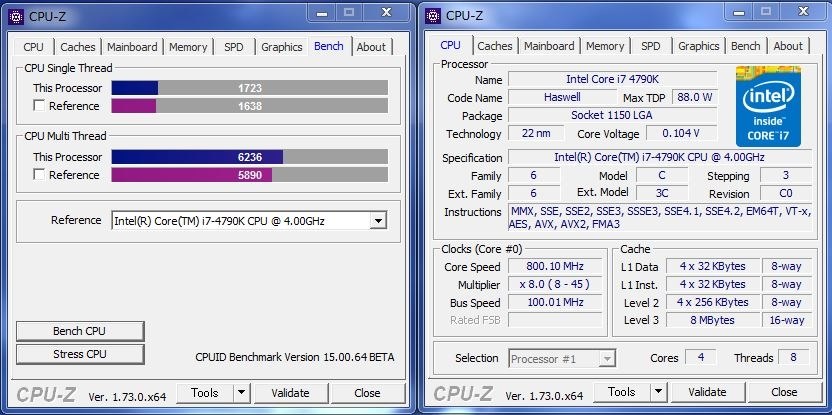
Task: Select the Bench tab in the Bench window
Action: pos(328,46)
